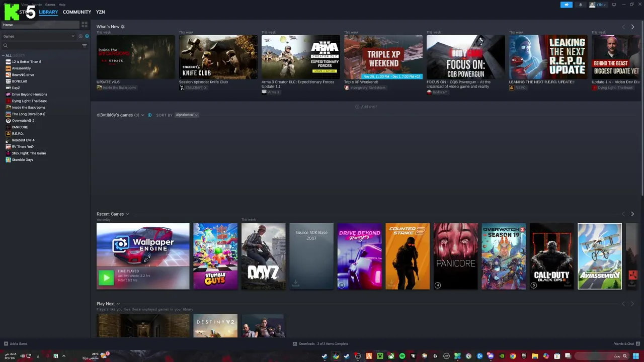Select Stumble Guys in game list
The height and width of the screenshot is (362, 644).
coord(23,160)
